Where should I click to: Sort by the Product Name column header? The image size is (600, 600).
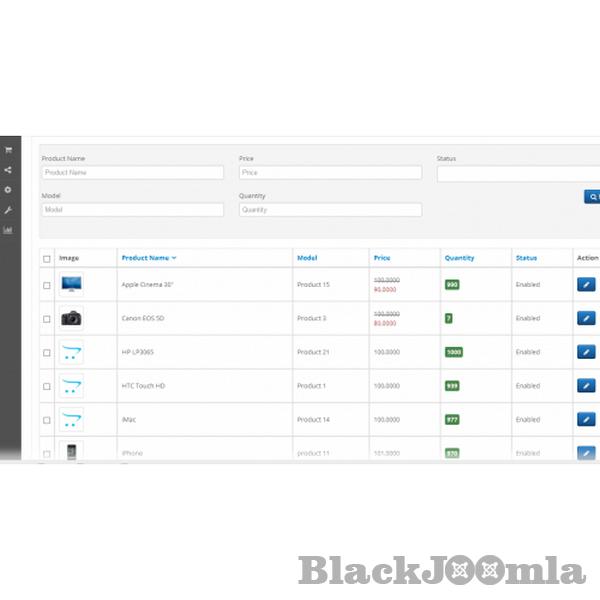click(148, 258)
